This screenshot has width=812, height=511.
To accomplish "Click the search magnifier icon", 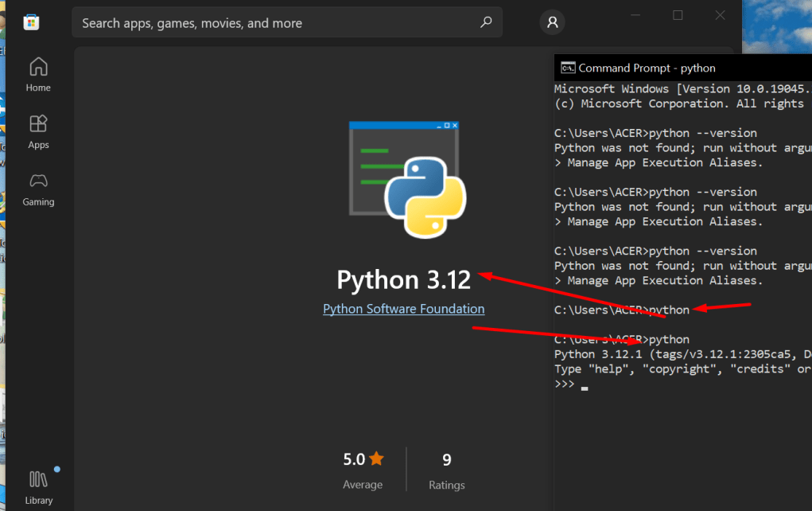I will click(x=486, y=22).
